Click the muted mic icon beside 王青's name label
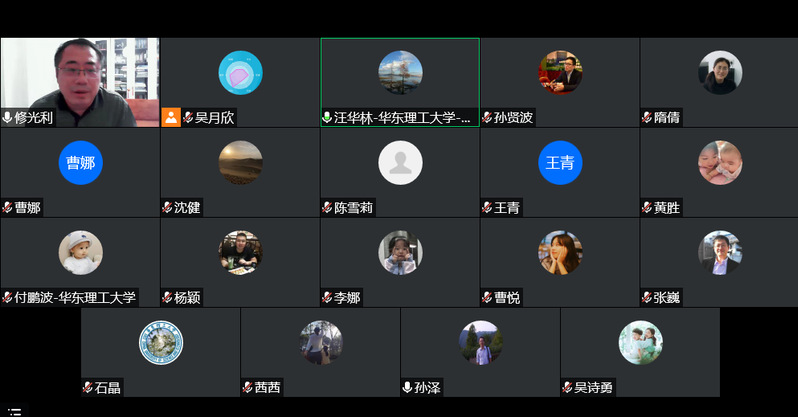Image resolution: width=798 pixels, height=417 pixels. (x=487, y=208)
